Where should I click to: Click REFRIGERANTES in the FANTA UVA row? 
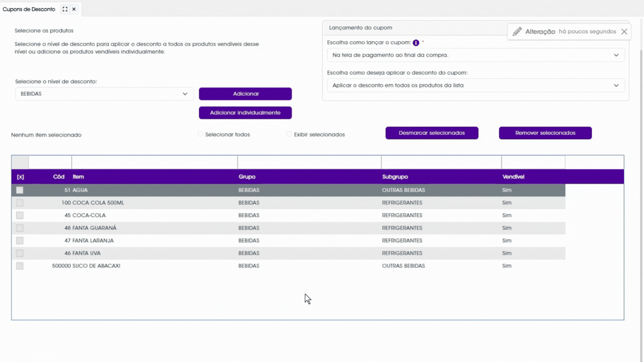tap(402, 253)
